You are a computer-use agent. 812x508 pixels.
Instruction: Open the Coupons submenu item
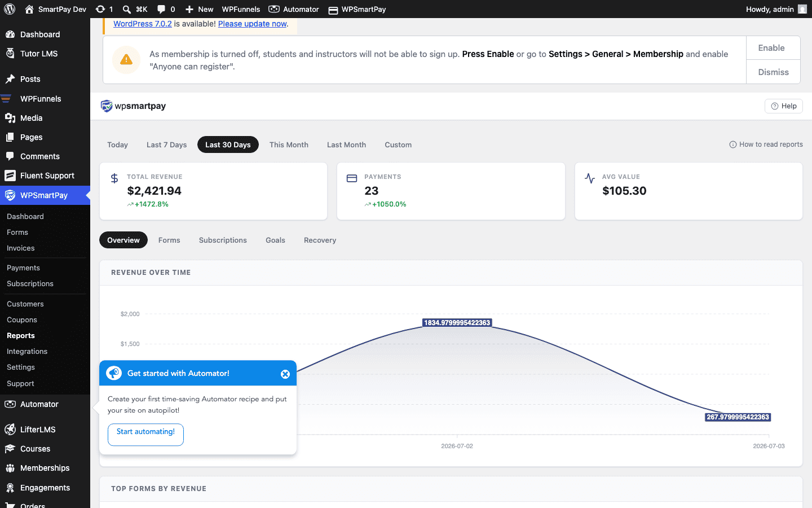click(22, 319)
